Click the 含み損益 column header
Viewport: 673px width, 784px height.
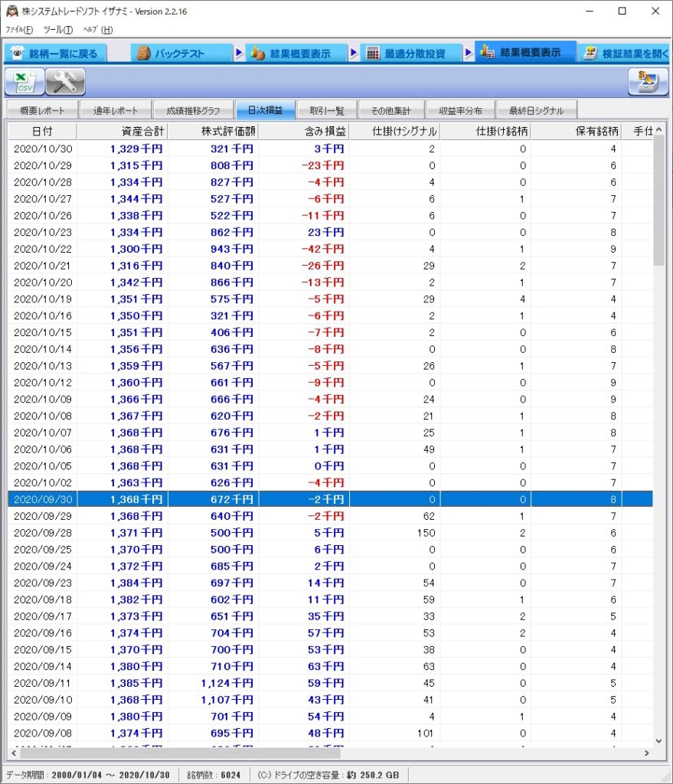pyautogui.click(x=304, y=131)
